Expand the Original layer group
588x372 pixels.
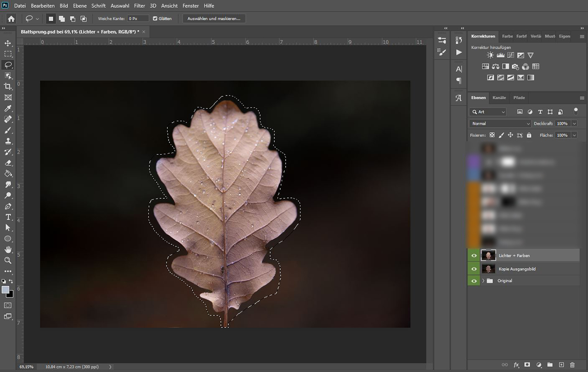[483, 281]
